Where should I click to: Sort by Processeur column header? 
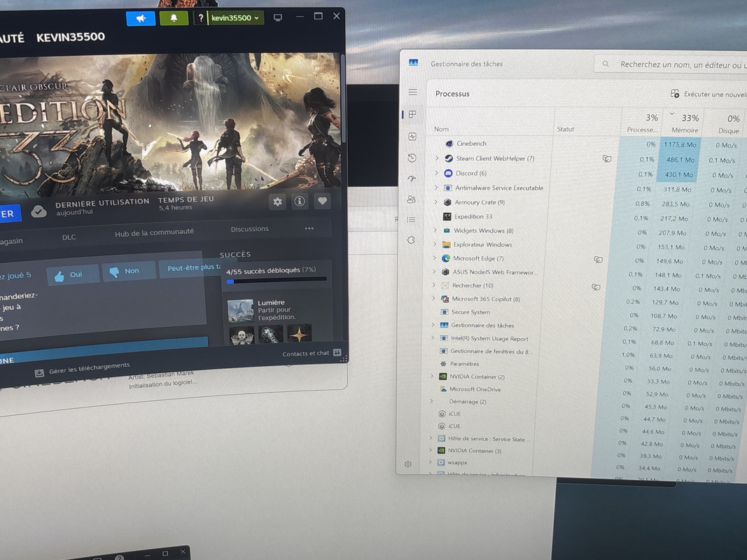[x=641, y=125]
